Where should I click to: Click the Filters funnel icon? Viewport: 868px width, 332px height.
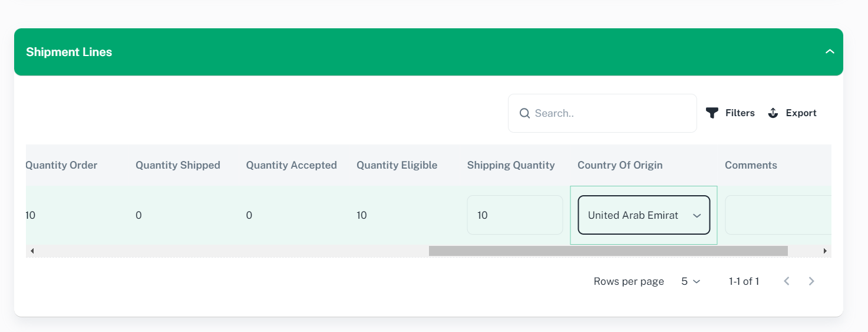[712, 113]
